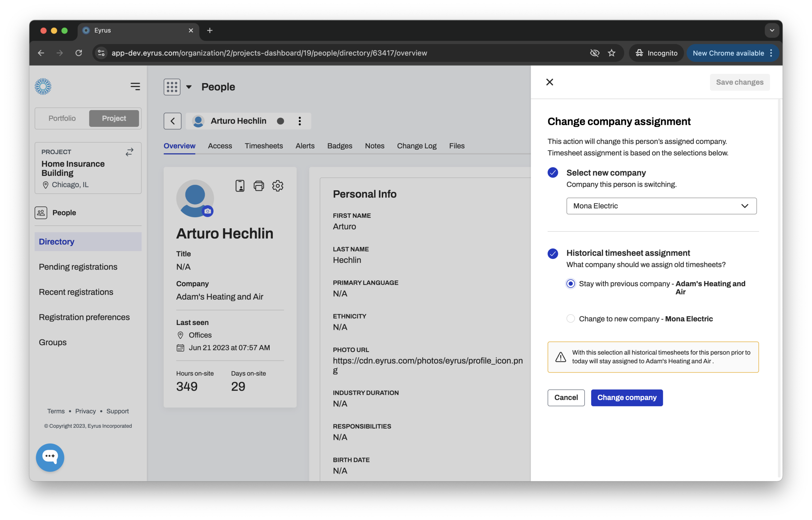Select Directory in sidebar

point(88,242)
